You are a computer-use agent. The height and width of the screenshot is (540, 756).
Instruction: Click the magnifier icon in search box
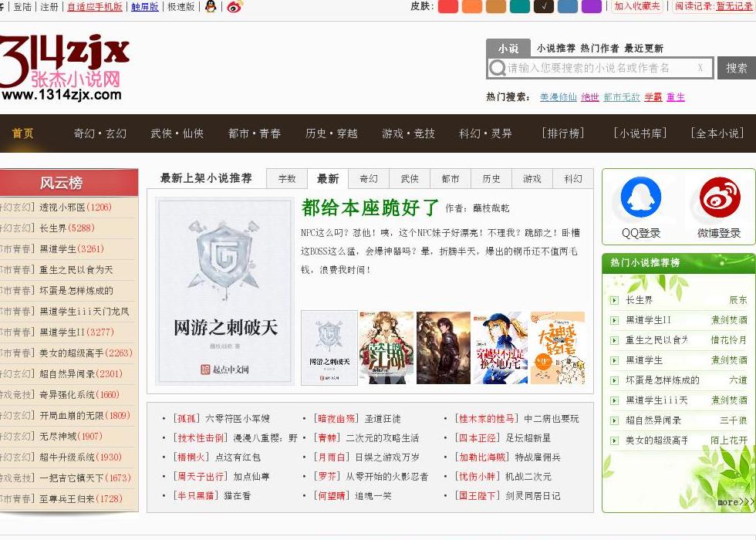coord(497,68)
